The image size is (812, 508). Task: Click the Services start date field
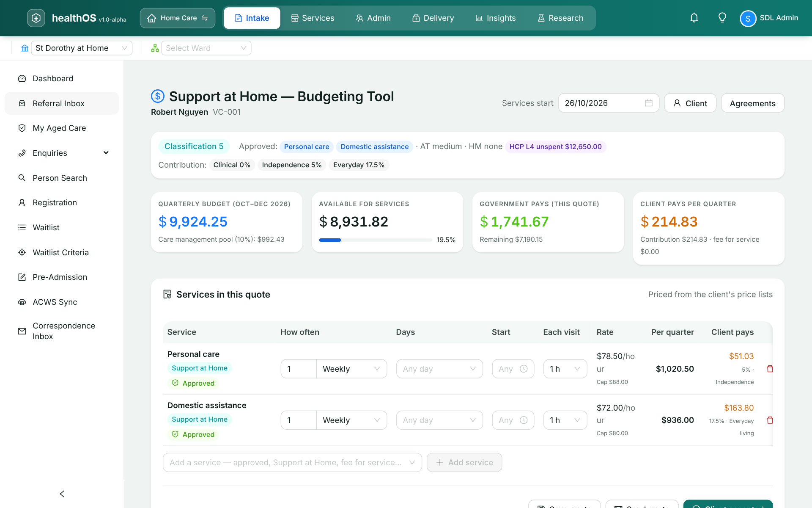pos(609,103)
